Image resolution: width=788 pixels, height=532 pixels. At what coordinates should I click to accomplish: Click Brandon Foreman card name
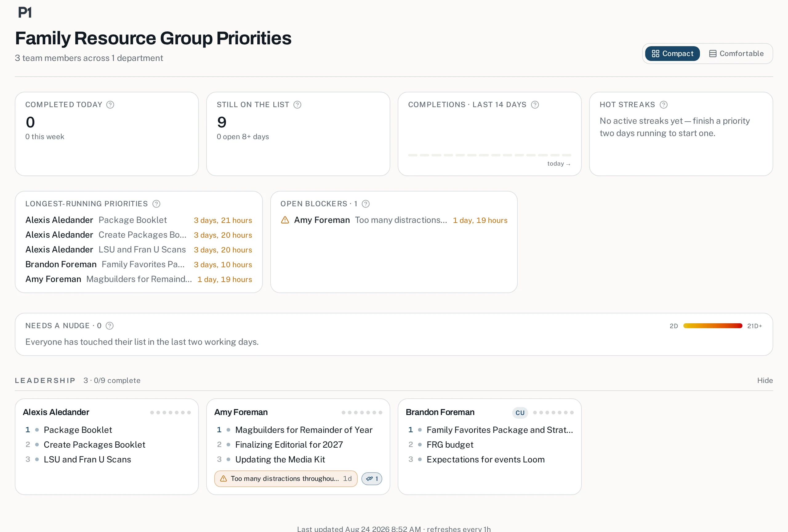(x=440, y=412)
